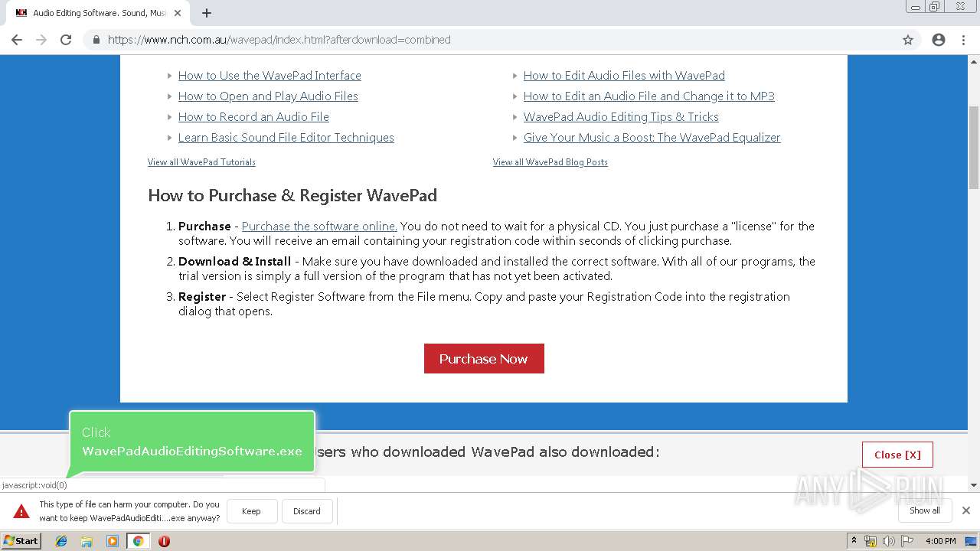Open How to Use the WavePad Interface
This screenshot has width=980, height=551.
tap(269, 76)
